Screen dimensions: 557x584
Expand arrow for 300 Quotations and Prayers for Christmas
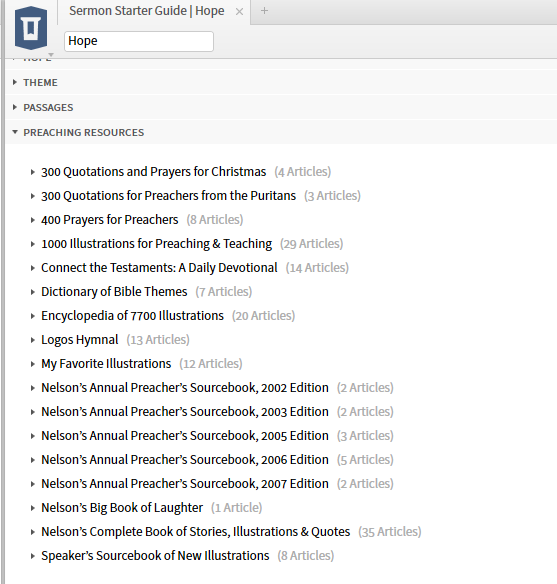[x=33, y=172]
